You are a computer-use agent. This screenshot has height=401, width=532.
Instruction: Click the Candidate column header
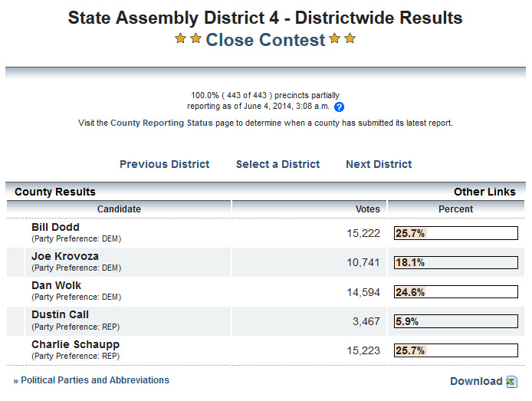point(119,209)
